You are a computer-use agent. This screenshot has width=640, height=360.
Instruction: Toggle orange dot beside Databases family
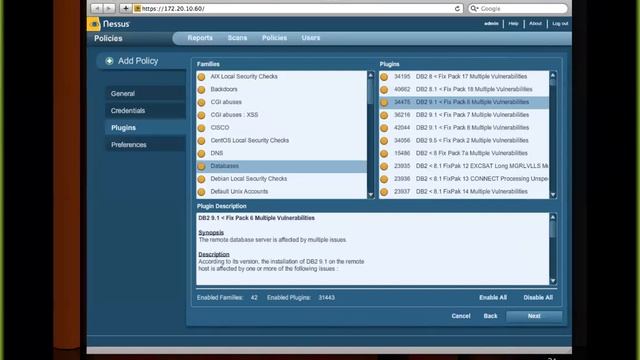tap(201, 166)
